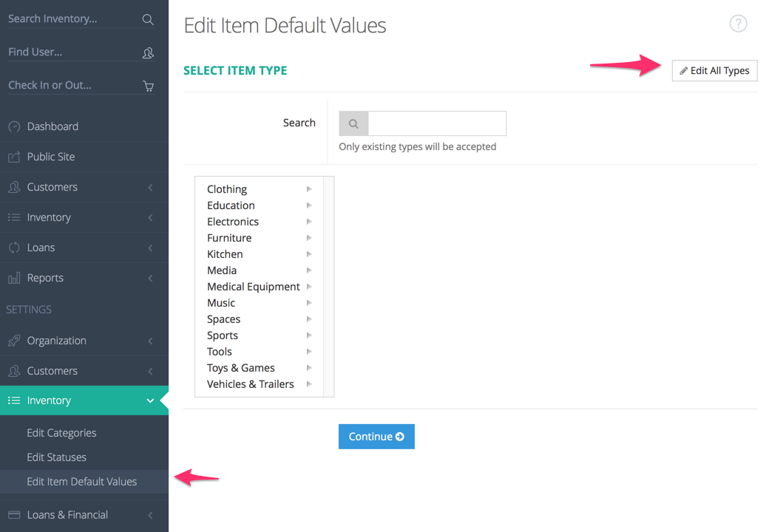Image resolution: width=763 pixels, height=532 pixels.
Task: Click the item type Search input field
Action: [x=437, y=124]
